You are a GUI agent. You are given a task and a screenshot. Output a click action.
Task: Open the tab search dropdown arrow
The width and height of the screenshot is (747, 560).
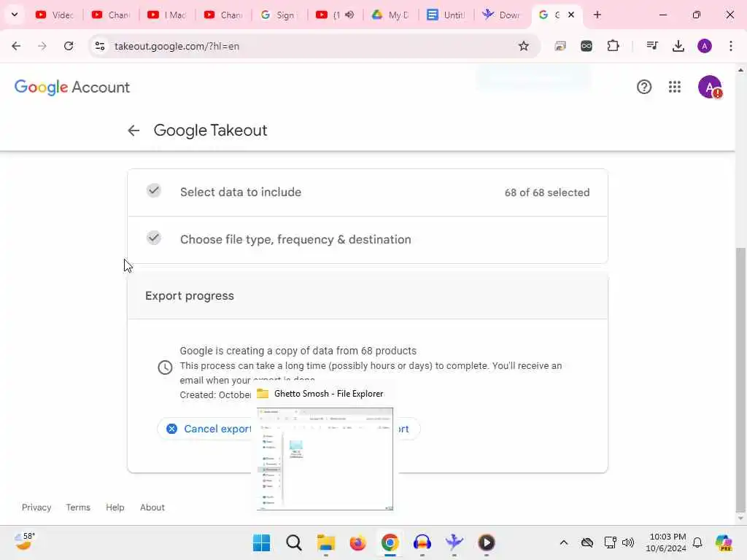[x=15, y=15]
